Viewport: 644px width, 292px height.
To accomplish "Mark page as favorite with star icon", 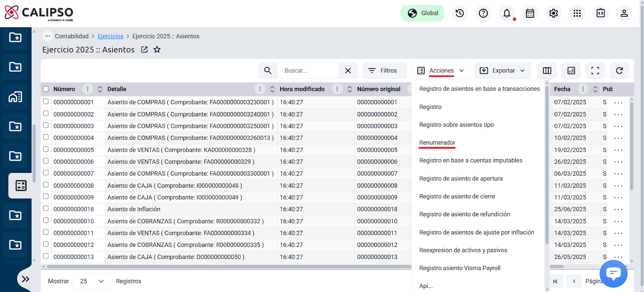I will tap(157, 50).
